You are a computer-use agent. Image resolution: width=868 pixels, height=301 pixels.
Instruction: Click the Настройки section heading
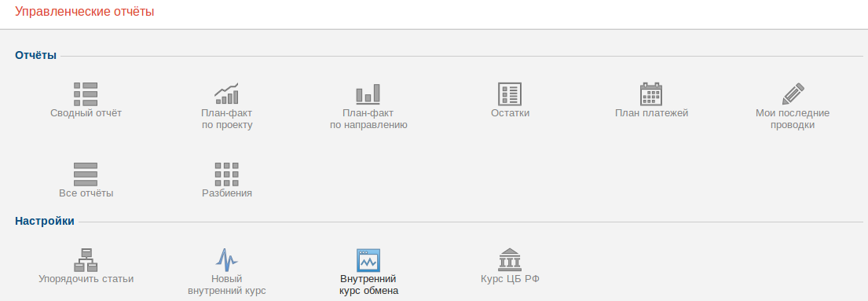point(44,221)
